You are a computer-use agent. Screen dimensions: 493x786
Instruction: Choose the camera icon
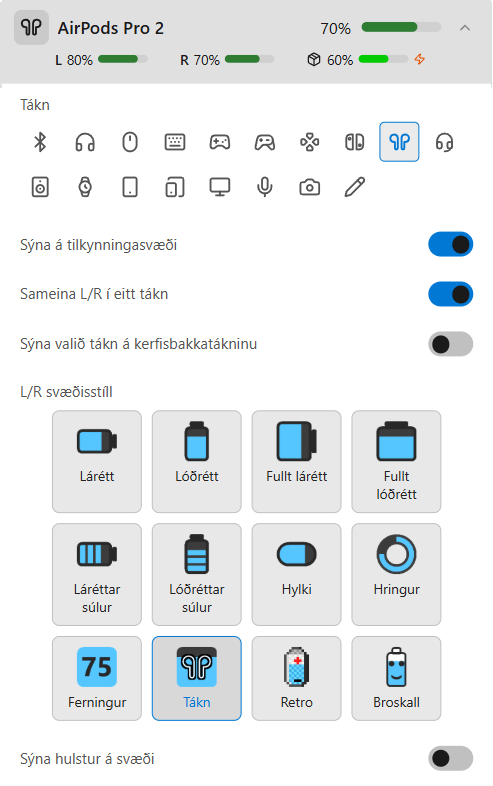[309, 187]
